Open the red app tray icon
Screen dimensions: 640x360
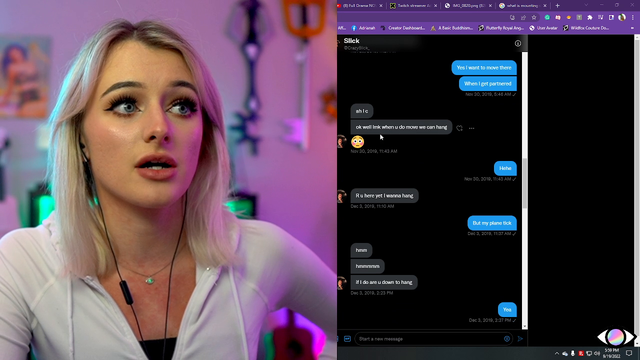[581, 353]
